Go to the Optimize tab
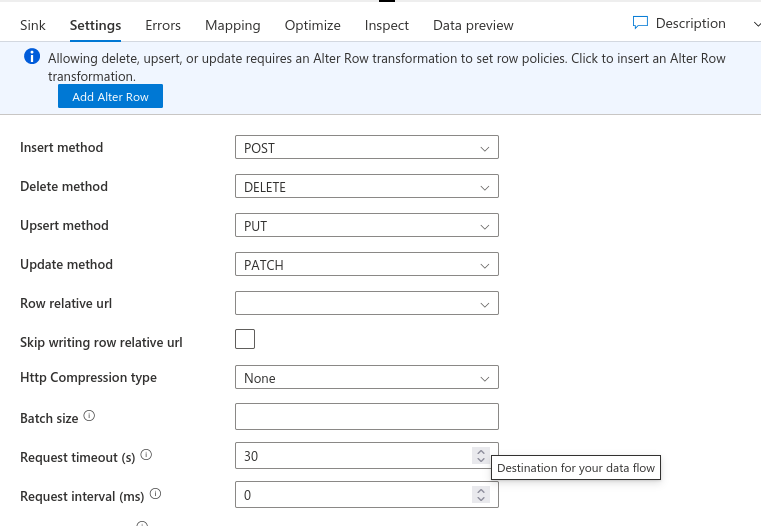The image size is (761, 526). click(x=313, y=25)
